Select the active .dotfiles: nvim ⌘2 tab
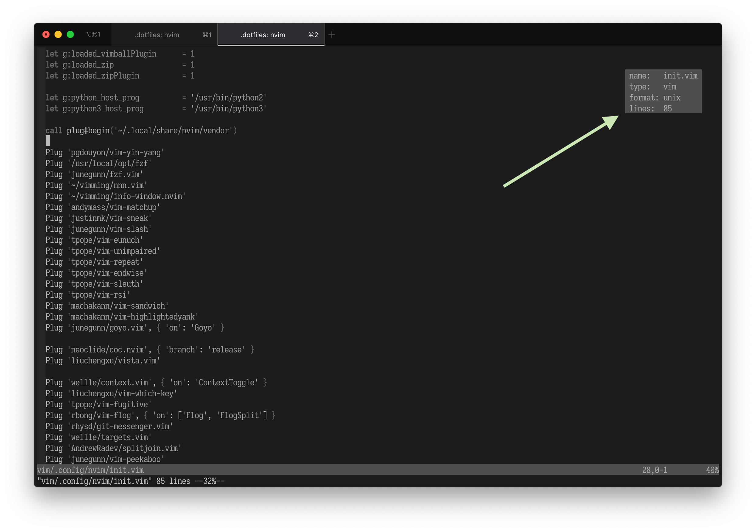756x532 pixels. pos(263,35)
